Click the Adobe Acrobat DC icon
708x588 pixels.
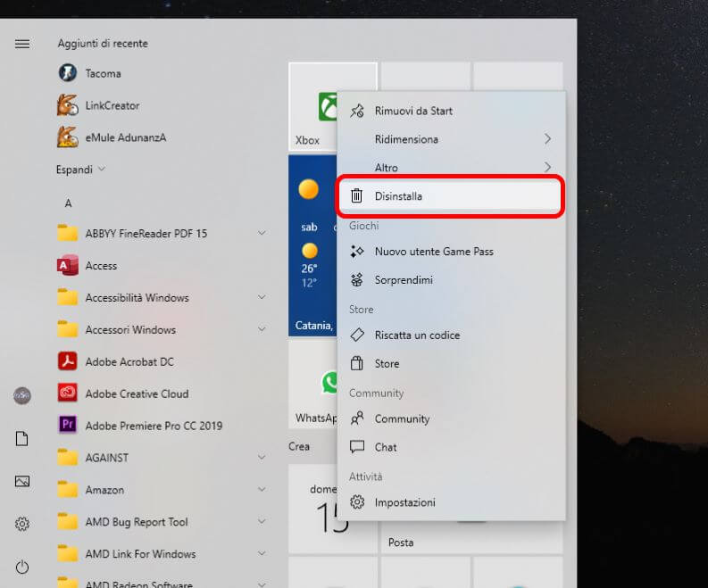[68, 361]
